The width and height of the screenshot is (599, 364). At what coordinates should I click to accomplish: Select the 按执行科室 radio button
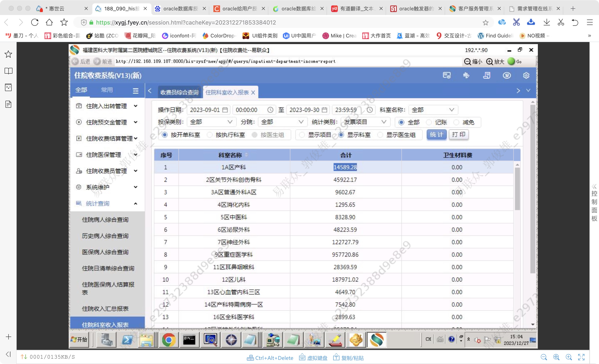(210, 135)
